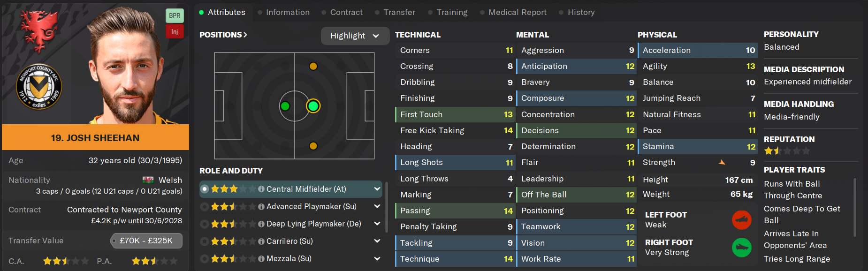This screenshot has height=271, width=868.
Task: Click the info icon beside Advanced Playmaker
Action: 261,206
